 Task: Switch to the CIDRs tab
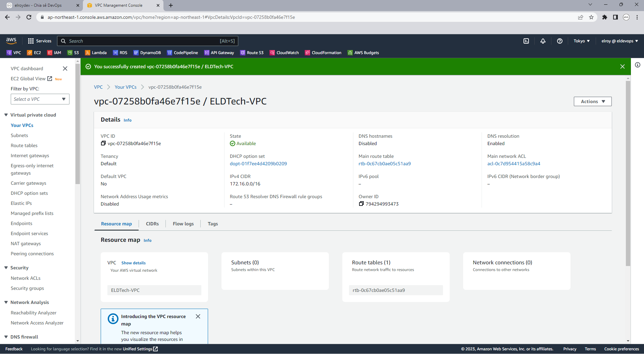pyautogui.click(x=152, y=224)
